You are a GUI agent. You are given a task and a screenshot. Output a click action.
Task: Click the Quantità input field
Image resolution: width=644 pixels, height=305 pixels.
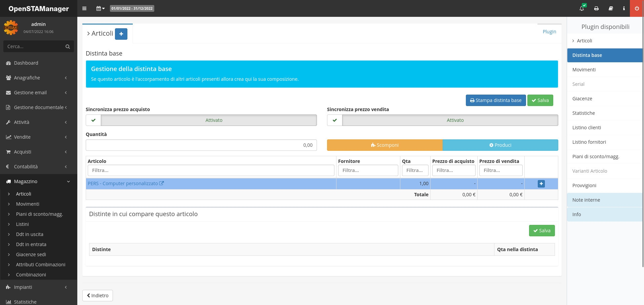(201, 145)
